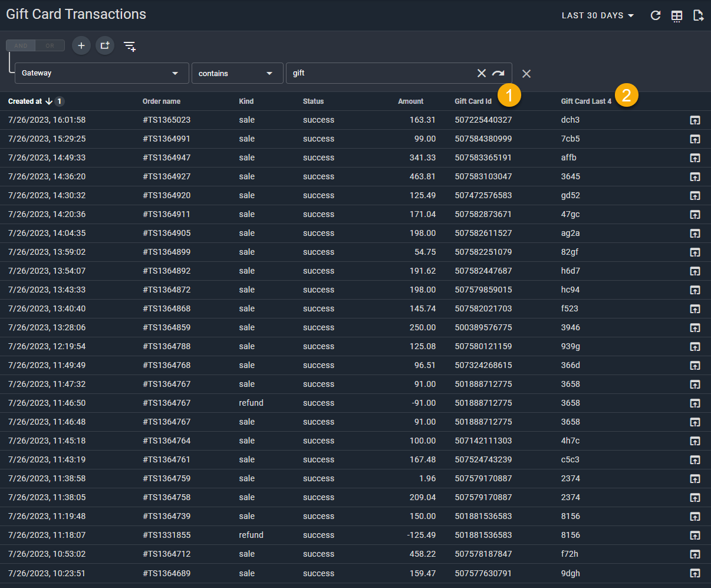Expand the contains operator dropdown
Viewport: 711px width, 588px height.
(236, 73)
